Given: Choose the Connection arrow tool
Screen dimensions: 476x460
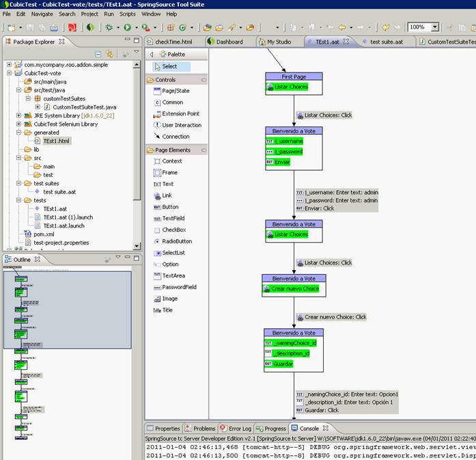Looking at the screenshot, I should [x=176, y=137].
